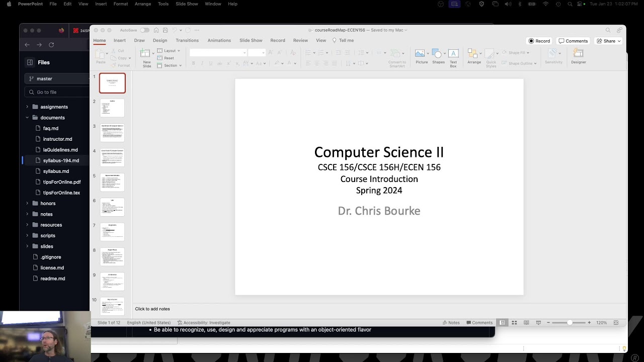
Task: Open syllabus.md file
Action: coord(56,171)
